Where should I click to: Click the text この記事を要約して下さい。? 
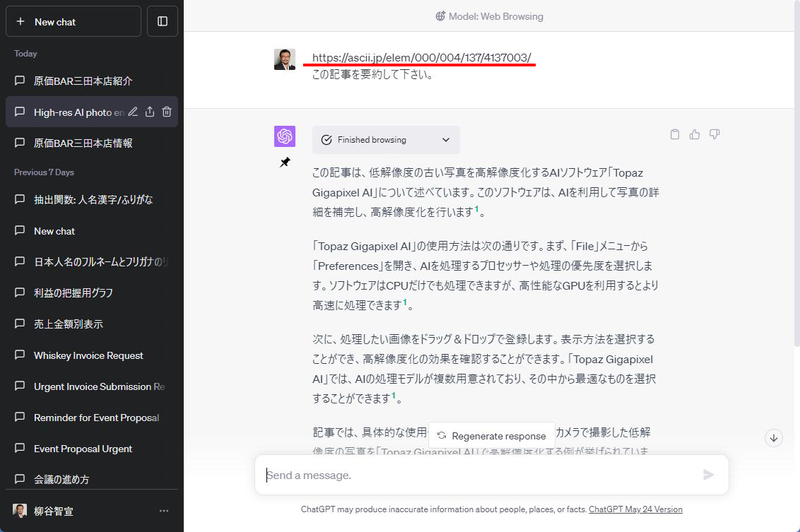(x=373, y=74)
